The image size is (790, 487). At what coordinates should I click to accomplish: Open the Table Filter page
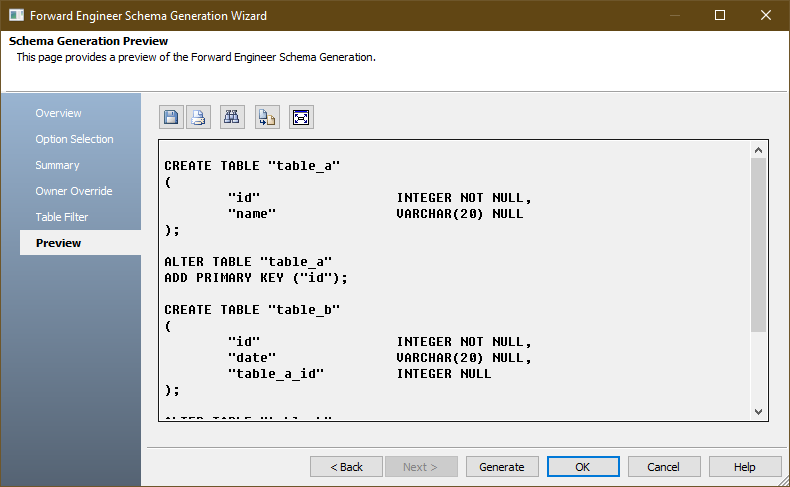pos(62,217)
